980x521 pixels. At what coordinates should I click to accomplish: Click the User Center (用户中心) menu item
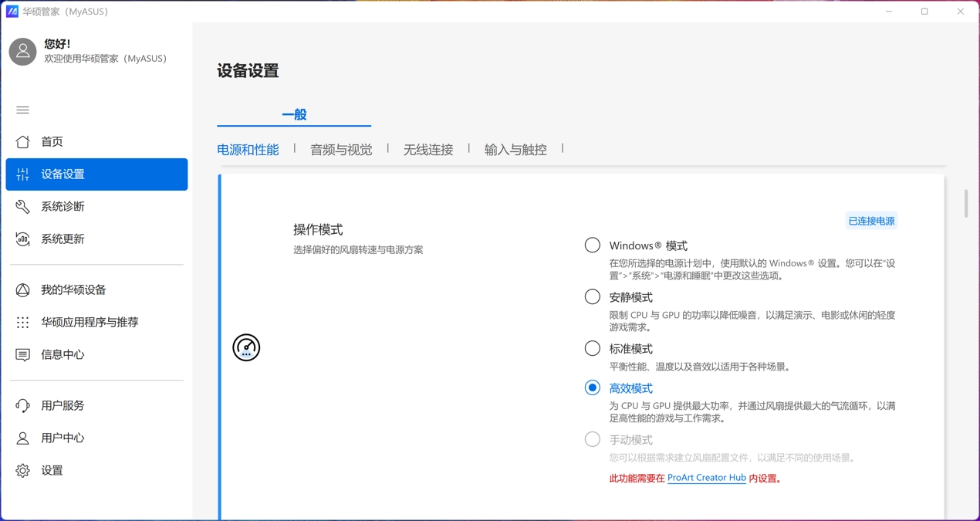(63, 438)
